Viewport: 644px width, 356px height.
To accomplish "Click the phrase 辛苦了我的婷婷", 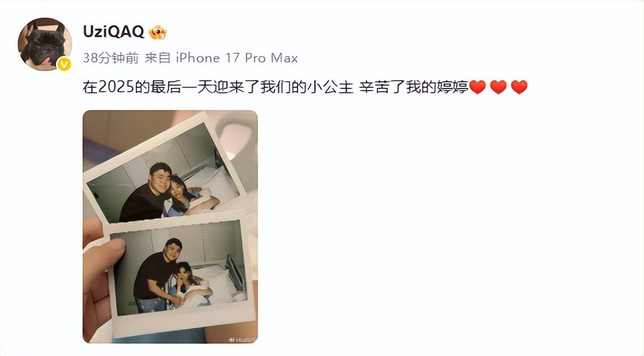I will pyautogui.click(x=414, y=87).
